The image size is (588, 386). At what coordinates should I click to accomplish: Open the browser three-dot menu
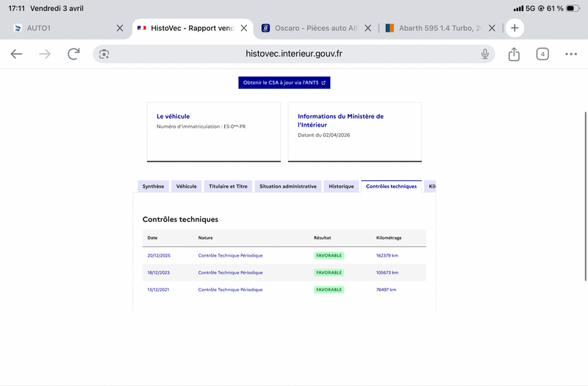point(571,54)
